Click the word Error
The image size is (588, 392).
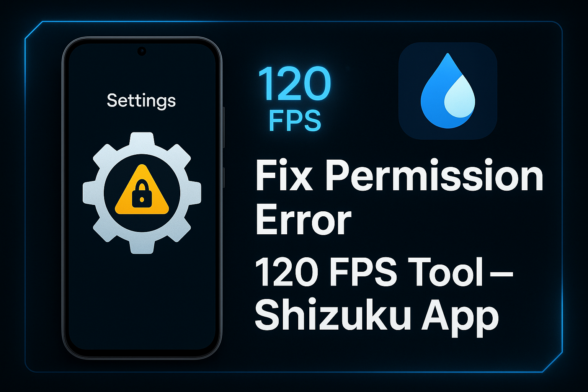(303, 220)
